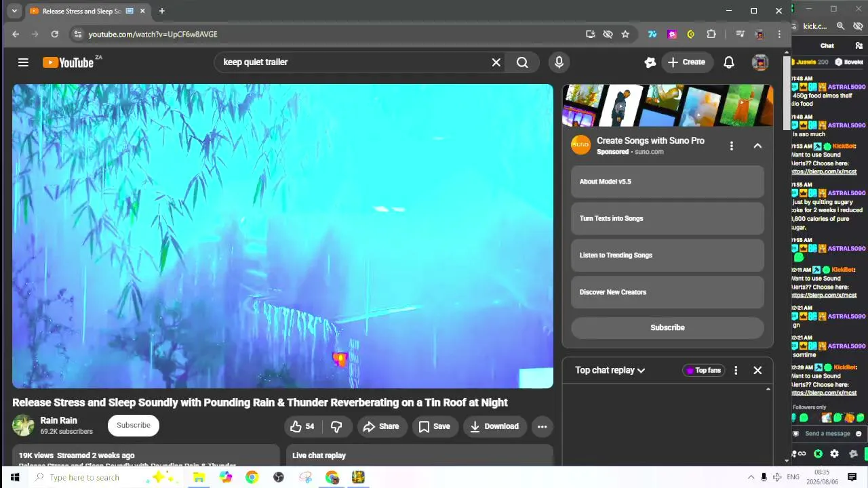868x488 pixels.
Task: Clear the YouTube search query
Action: [496, 62]
